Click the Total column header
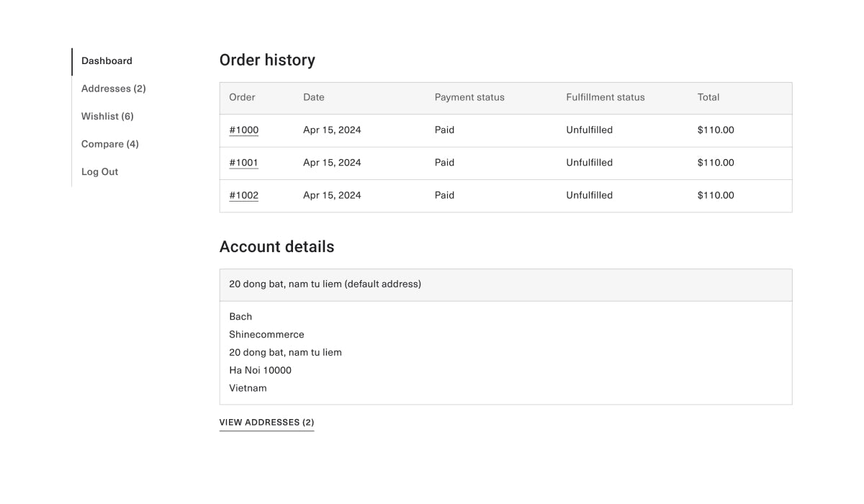The image size is (864, 504). click(x=708, y=97)
